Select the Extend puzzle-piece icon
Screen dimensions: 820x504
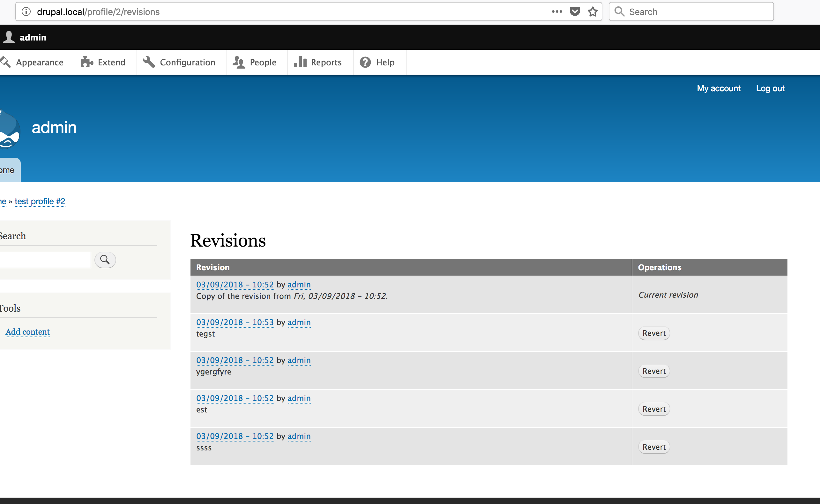87,62
